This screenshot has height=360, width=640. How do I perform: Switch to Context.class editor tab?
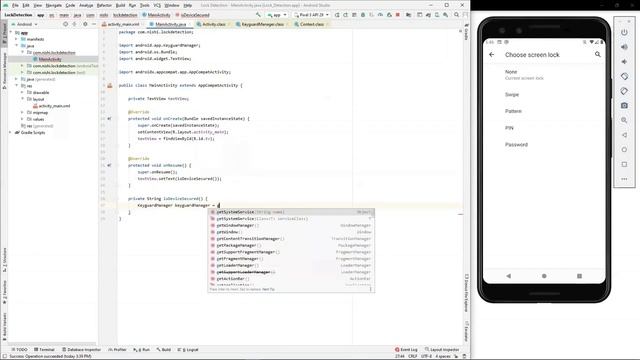click(x=311, y=24)
